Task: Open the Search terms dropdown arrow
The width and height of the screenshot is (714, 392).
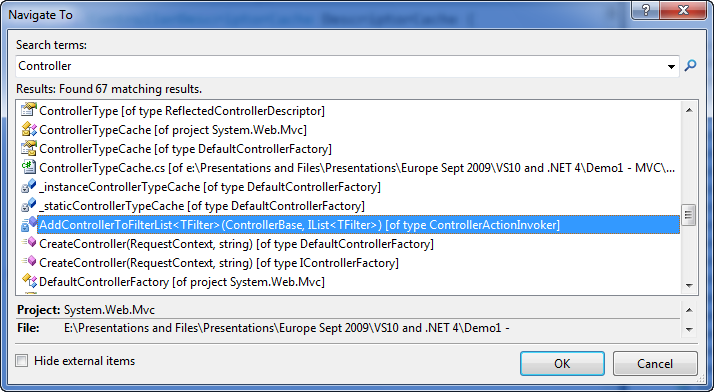Action: pyautogui.click(x=671, y=66)
